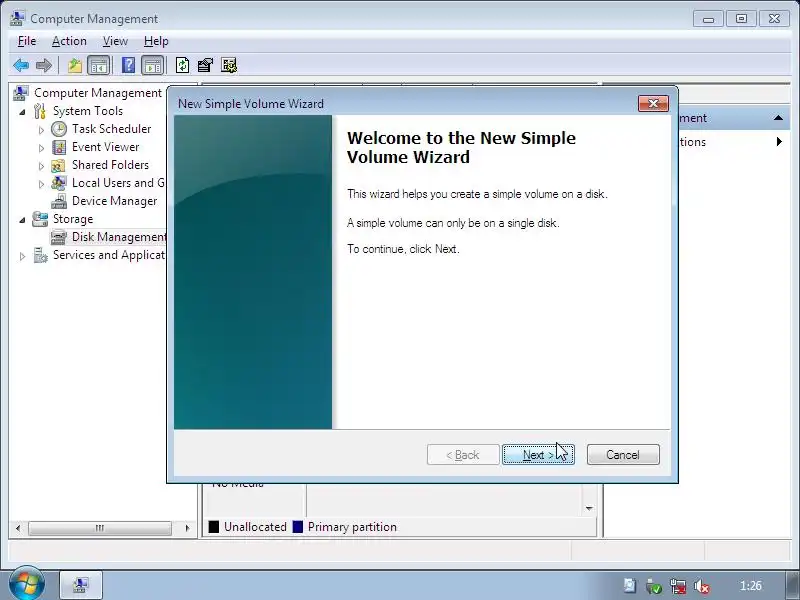Viewport: 800px width, 600px height.
Task: Click disk view scroll down arrow
Action: (x=589, y=508)
